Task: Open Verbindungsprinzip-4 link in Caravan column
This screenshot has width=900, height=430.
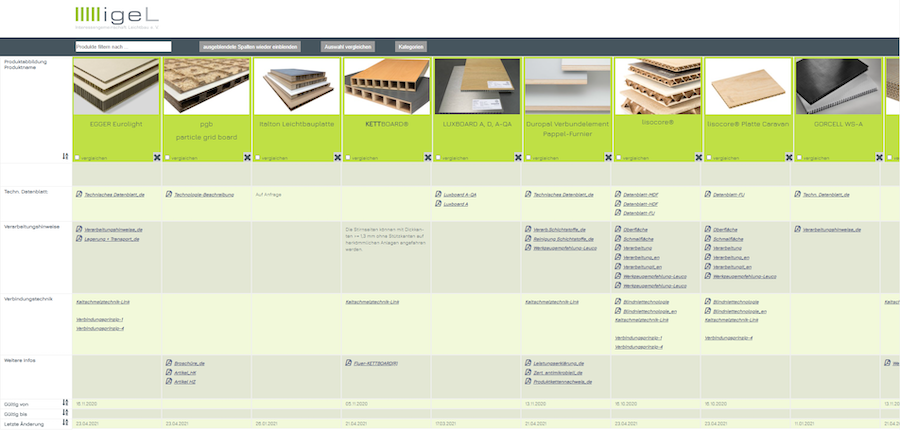Action: click(x=728, y=338)
